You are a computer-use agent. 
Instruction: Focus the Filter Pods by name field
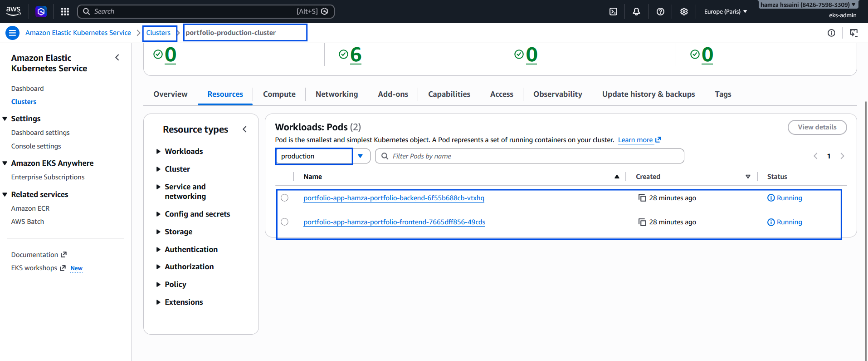[x=530, y=156]
